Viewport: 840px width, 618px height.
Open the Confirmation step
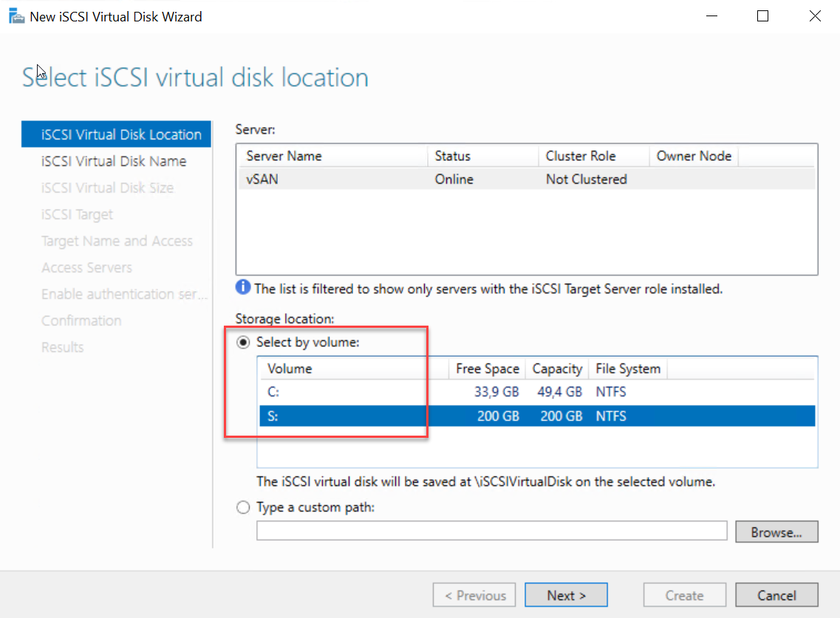click(x=81, y=320)
